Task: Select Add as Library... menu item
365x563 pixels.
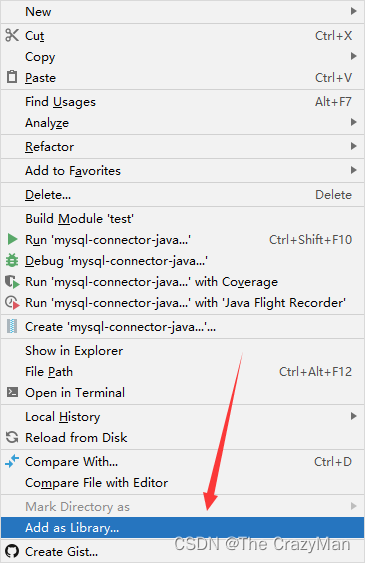Action: pos(182,527)
